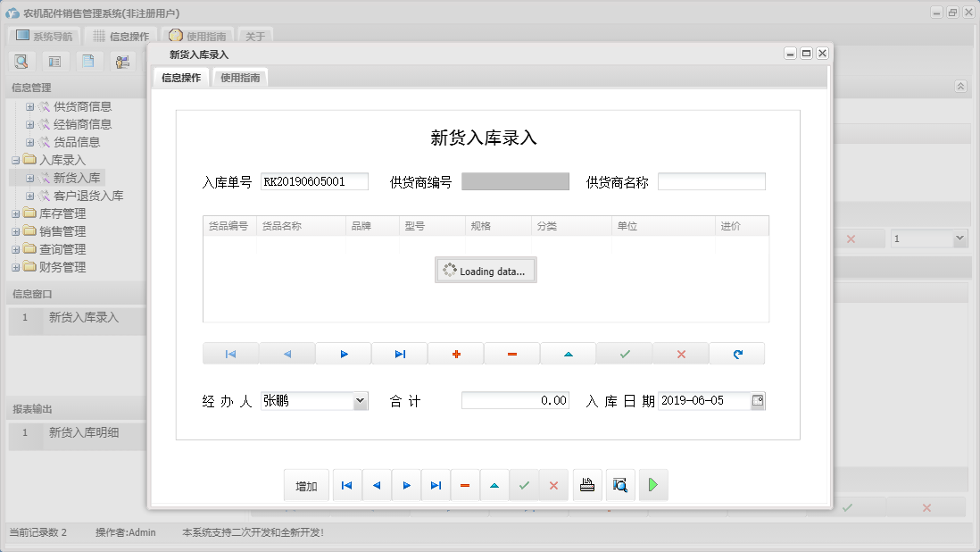This screenshot has height=552, width=980.
Task: Click the 供货商名称 input field
Action: coord(711,181)
